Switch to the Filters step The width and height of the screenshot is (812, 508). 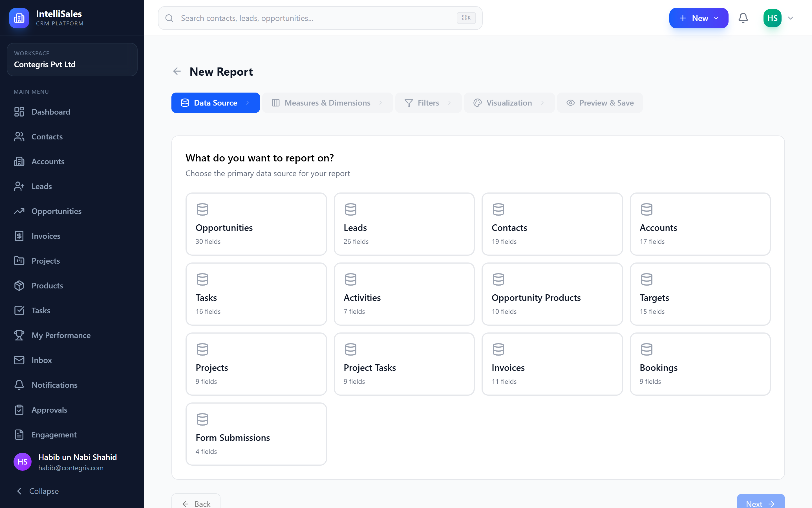428,103
